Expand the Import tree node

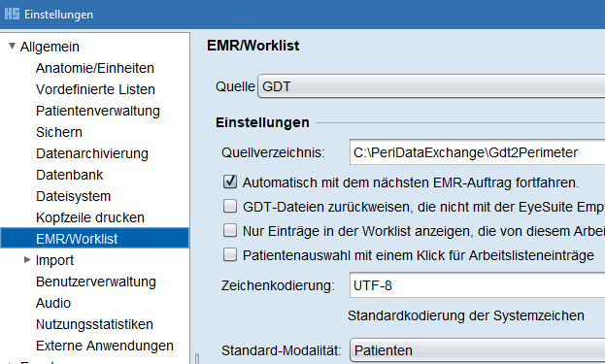27,260
